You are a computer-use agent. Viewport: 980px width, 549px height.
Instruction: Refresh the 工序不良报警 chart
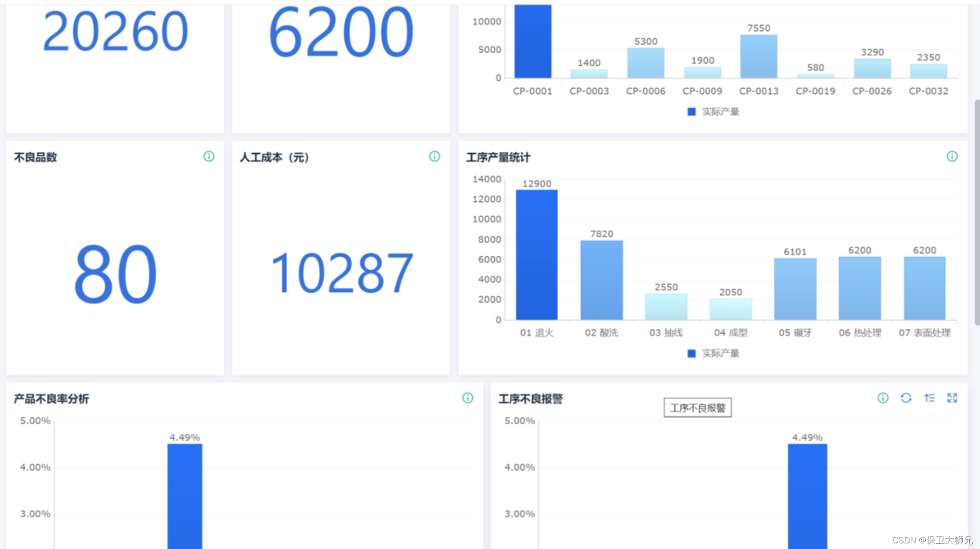906,398
